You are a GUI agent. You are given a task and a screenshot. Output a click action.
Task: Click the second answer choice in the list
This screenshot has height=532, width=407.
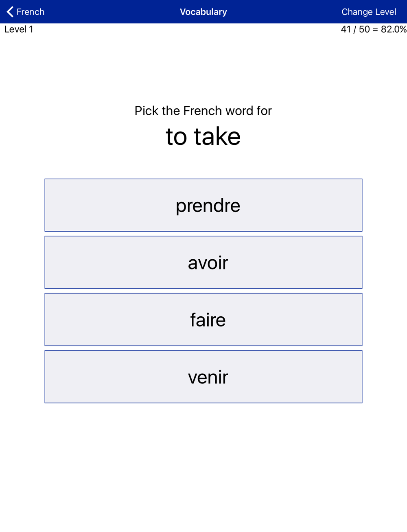click(x=203, y=263)
